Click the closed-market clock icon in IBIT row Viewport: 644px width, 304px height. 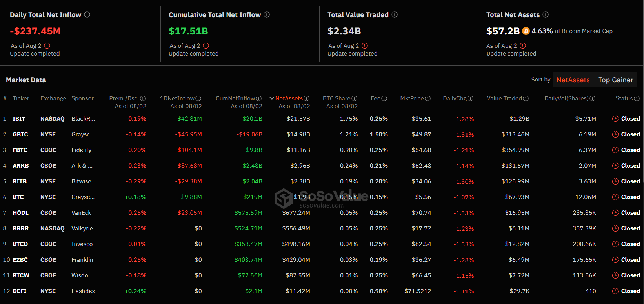(615, 119)
